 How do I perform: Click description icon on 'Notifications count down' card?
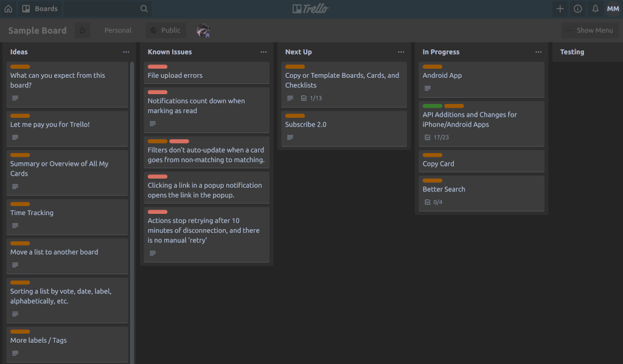coord(153,123)
